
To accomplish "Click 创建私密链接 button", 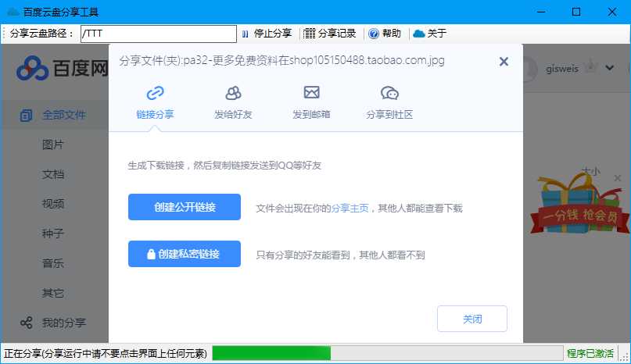I will point(185,254).
